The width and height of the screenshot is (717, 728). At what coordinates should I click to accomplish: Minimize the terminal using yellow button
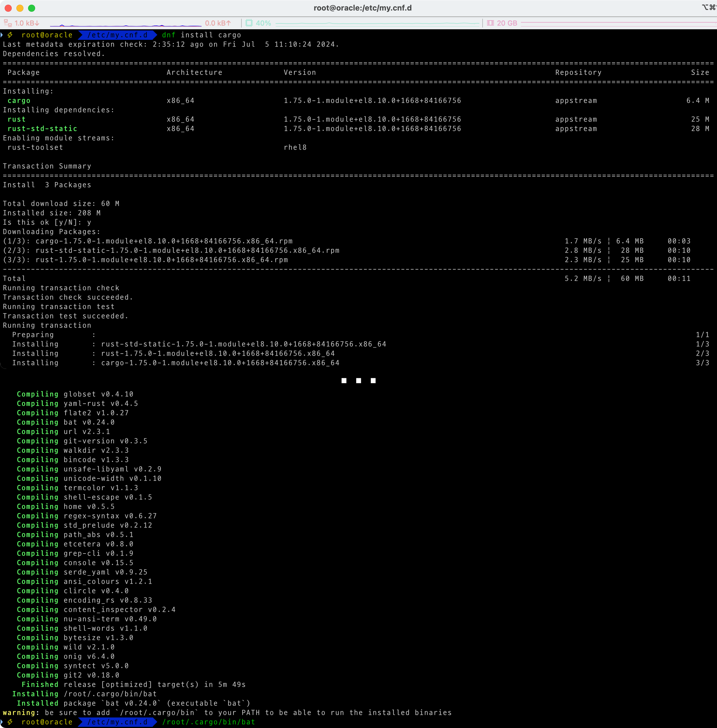20,8
